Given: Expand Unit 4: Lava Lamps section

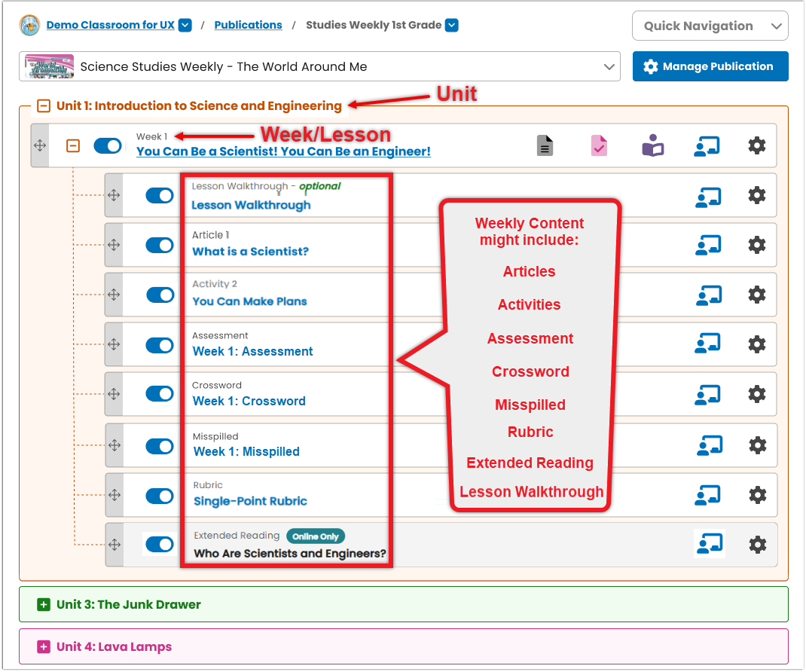Looking at the screenshot, I should [44, 647].
